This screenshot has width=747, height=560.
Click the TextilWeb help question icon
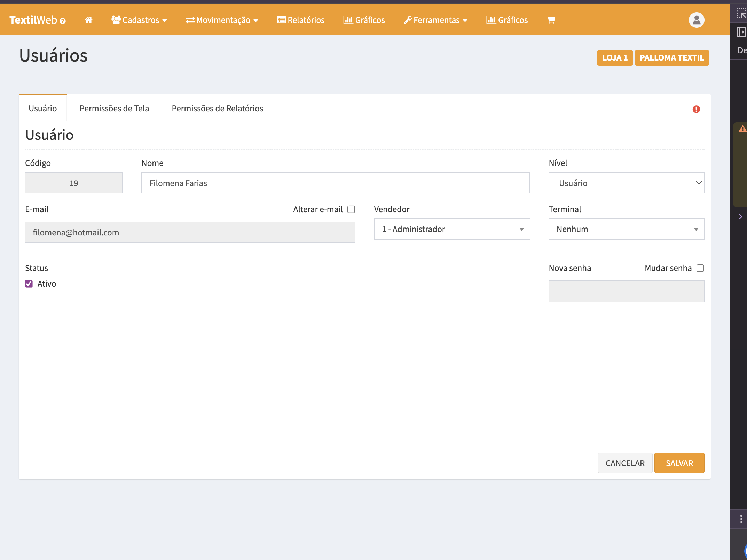click(63, 21)
